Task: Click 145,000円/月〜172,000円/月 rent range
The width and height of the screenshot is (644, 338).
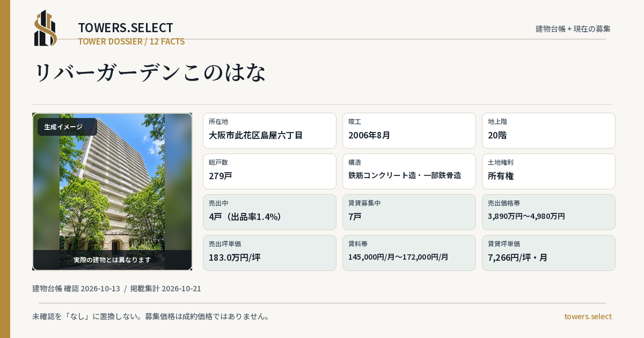Action: 398,257
